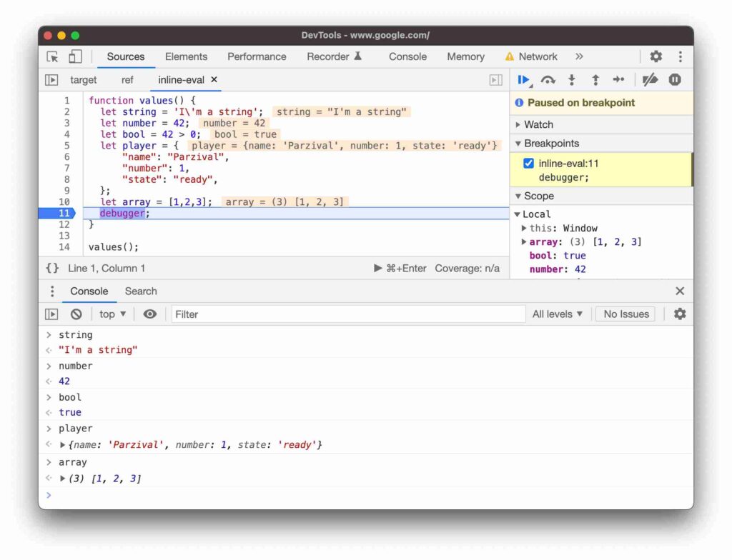Select the Console drawer tab
The image size is (732, 560).
pos(89,291)
